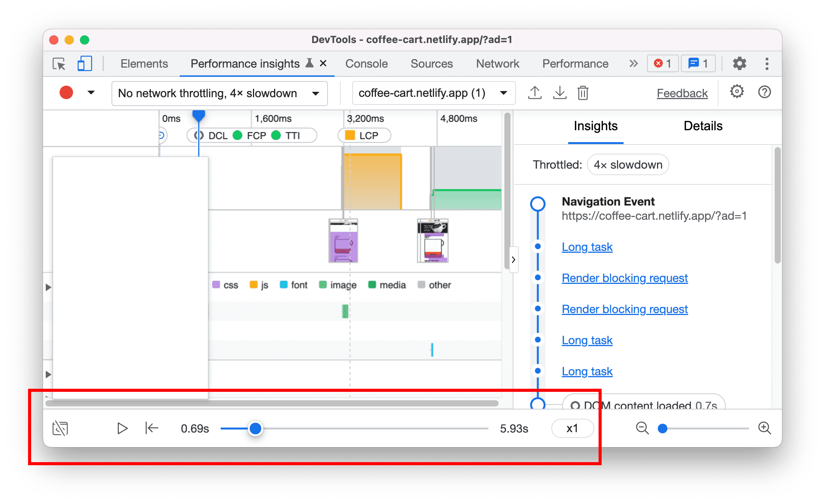Click the play button to replay recording
Viewport: 825px width, 504px height.
pos(122,428)
